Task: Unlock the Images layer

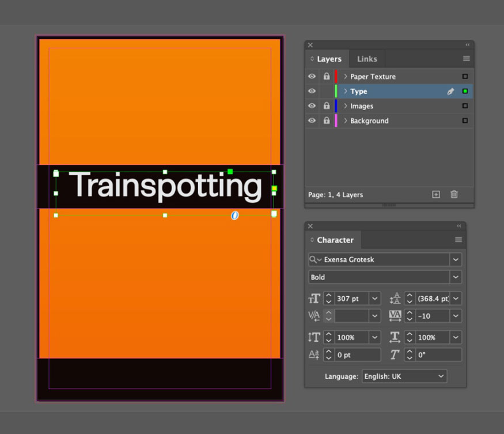Action: pyautogui.click(x=327, y=105)
